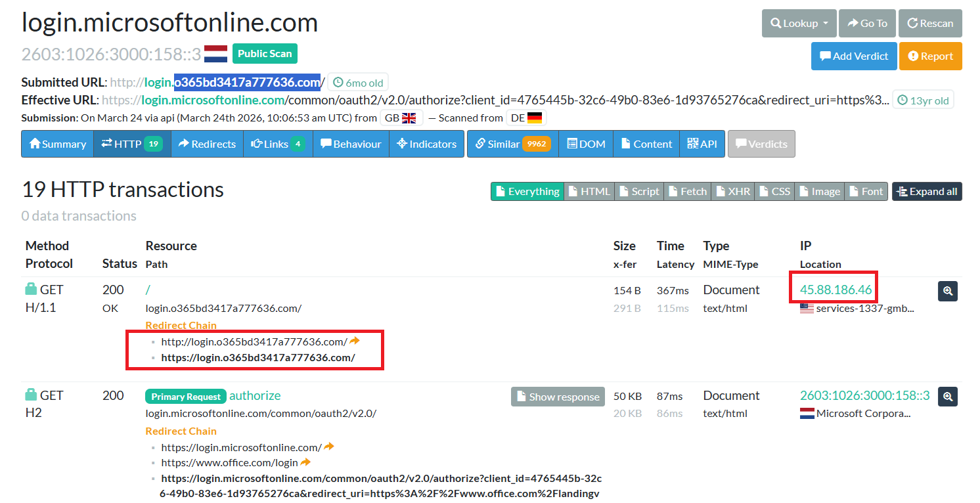Click the page title login.microsoftonline.com

(x=169, y=22)
